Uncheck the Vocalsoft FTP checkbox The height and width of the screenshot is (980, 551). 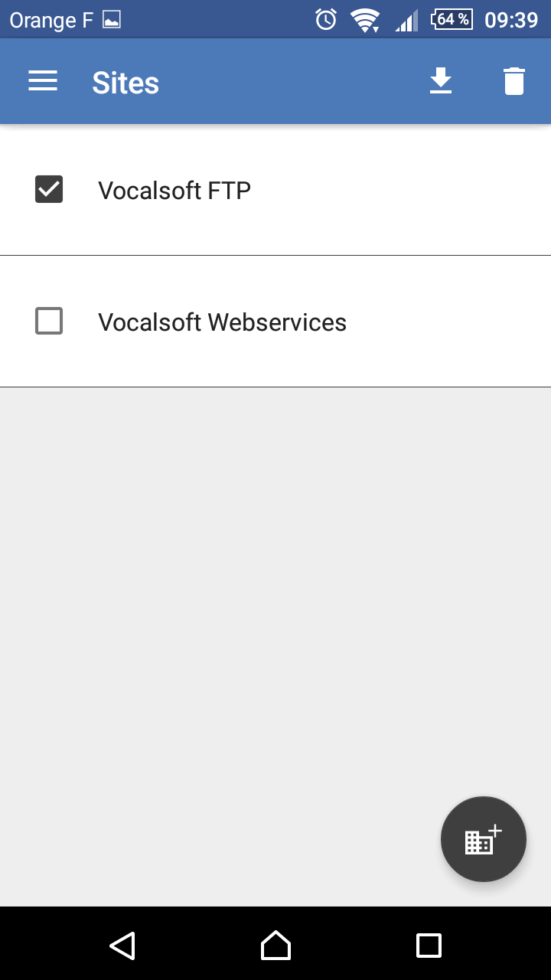[49, 189]
